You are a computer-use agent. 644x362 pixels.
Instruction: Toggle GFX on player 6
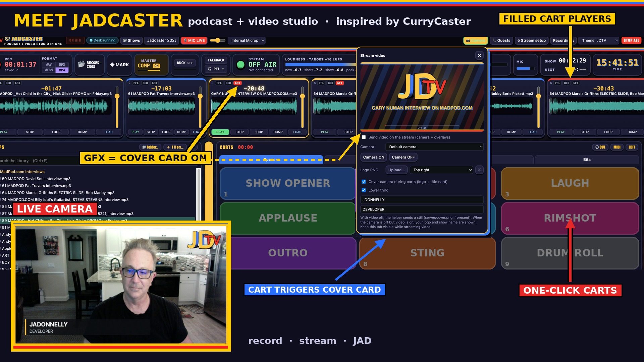click(576, 83)
